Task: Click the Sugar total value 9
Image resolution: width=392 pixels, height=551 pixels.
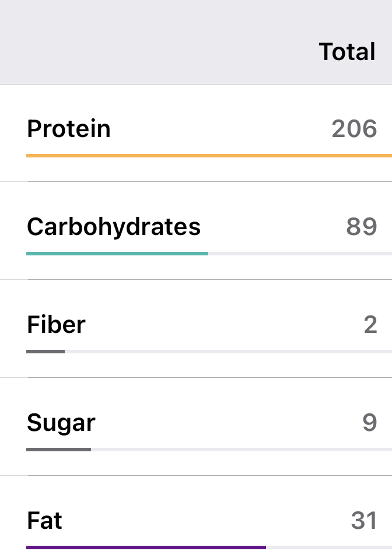Action: [370, 423]
